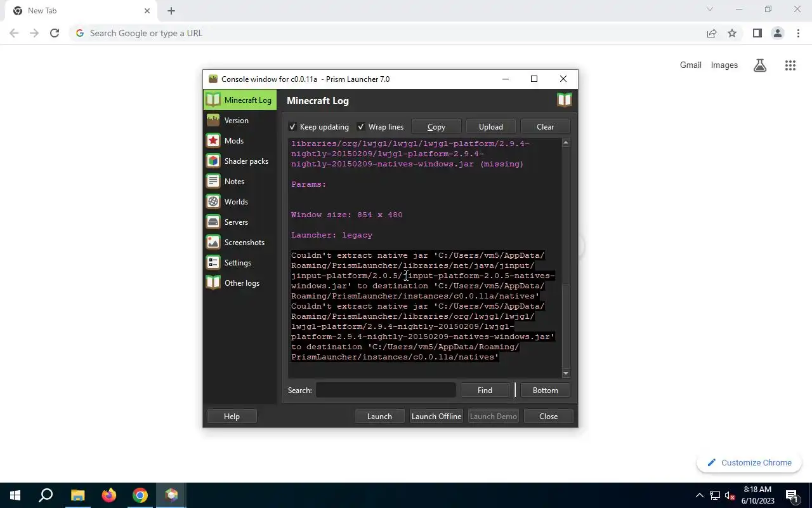The width and height of the screenshot is (812, 508).
Task: Jump to log Bottom
Action: (545, 390)
